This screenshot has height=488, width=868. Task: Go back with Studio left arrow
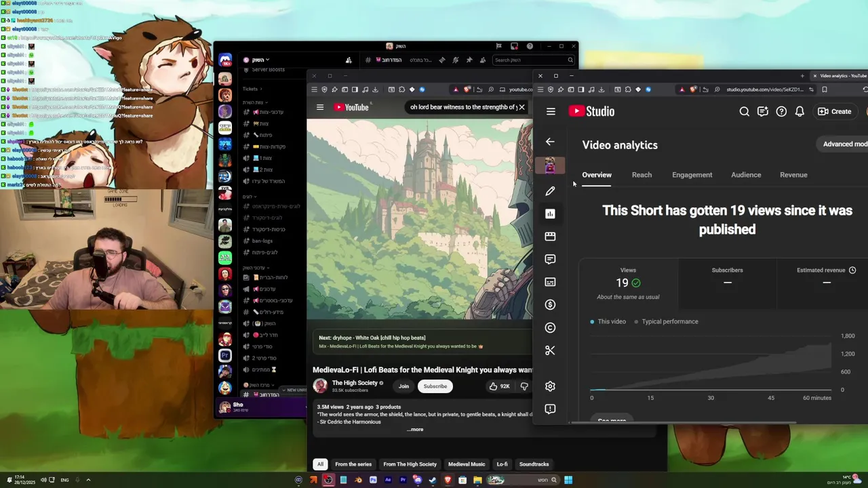(550, 142)
